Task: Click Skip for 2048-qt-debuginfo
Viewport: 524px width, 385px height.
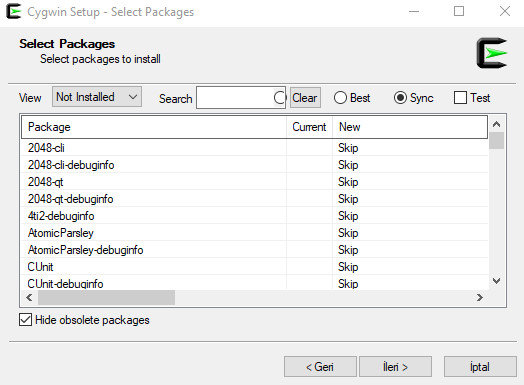Action: point(348,199)
